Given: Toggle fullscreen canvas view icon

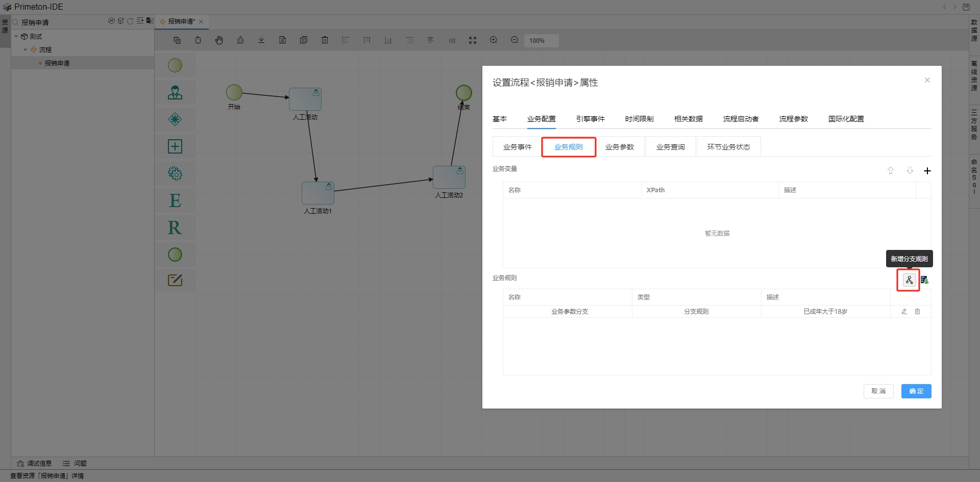Looking at the screenshot, I should click(x=473, y=40).
